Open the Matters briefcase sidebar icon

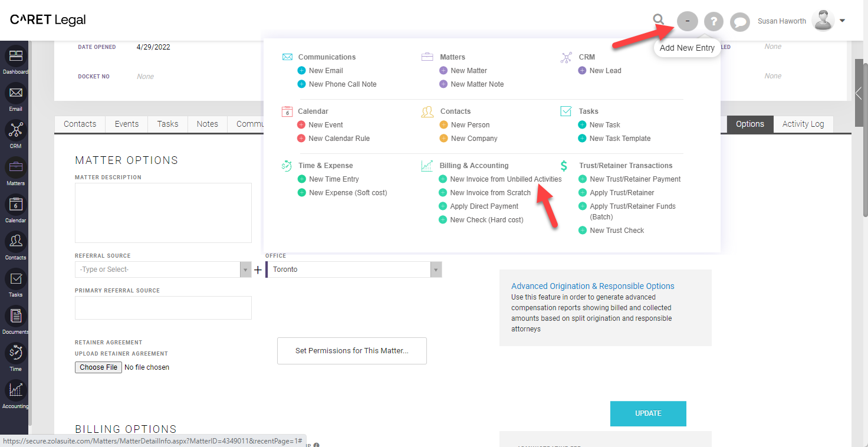click(16, 167)
